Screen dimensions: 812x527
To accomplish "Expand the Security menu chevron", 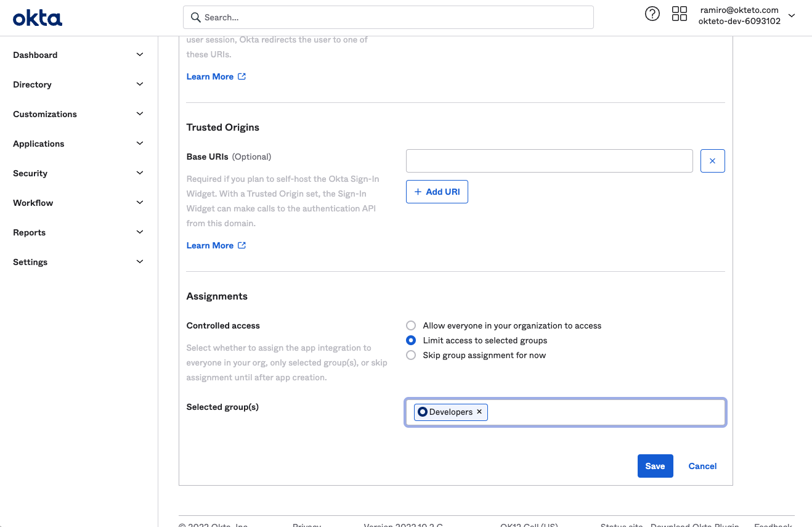I will coord(140,173).
